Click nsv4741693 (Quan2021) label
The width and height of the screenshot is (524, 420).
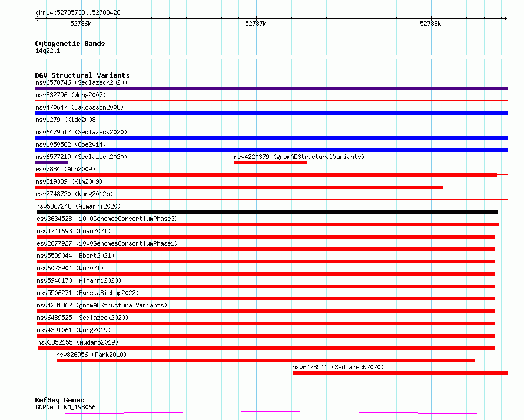click(74, 231)
